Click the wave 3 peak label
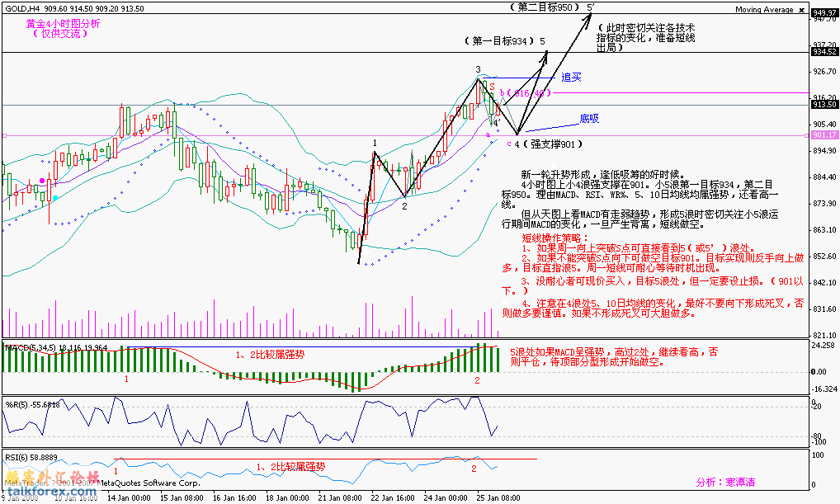This screenshot has width=840, height=504. (478, 69)
